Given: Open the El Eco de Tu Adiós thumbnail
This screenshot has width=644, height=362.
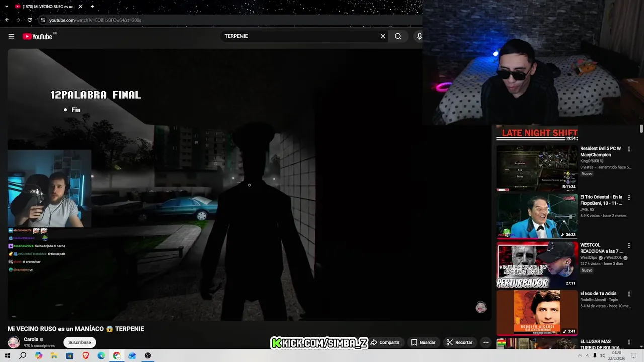Looking at the screenshot, I should coord(537,313).
